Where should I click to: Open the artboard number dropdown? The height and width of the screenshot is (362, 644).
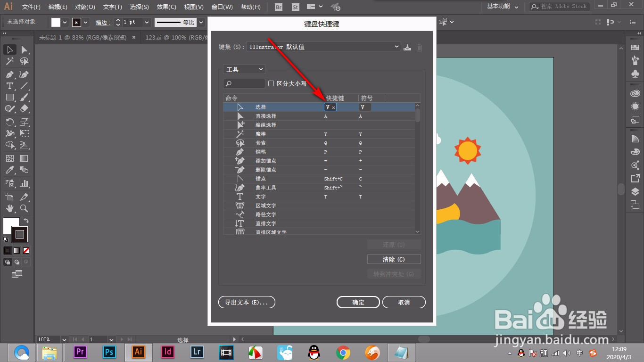(111, 339)
